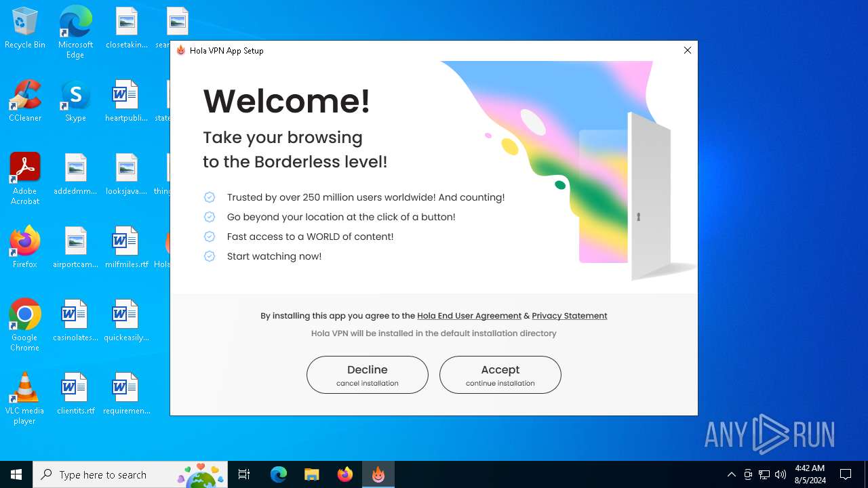Image resolution: width=868 pixels, height=488 pixels.
Task: Click the 'Start watching now!' text
Action: point(274,256)
